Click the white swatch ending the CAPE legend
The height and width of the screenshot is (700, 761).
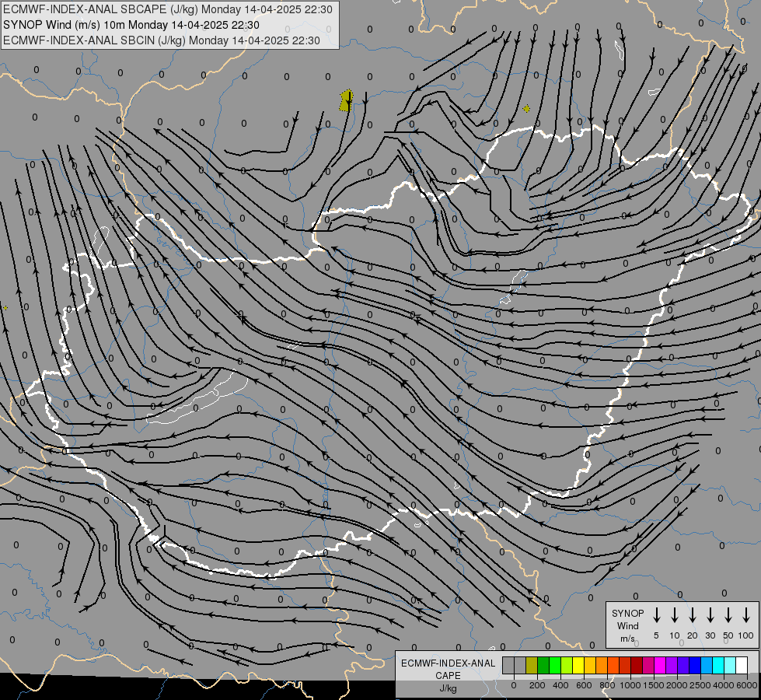(x=741, y=665)
